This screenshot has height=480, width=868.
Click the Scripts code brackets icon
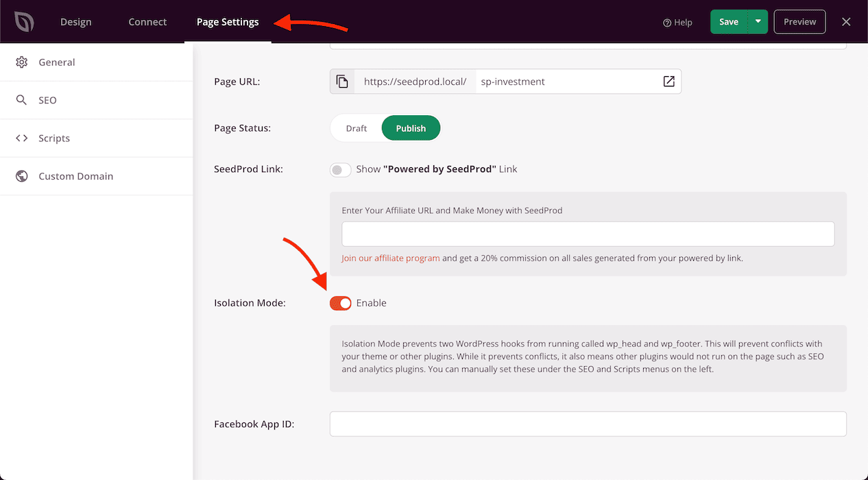(x=22, y=139)
